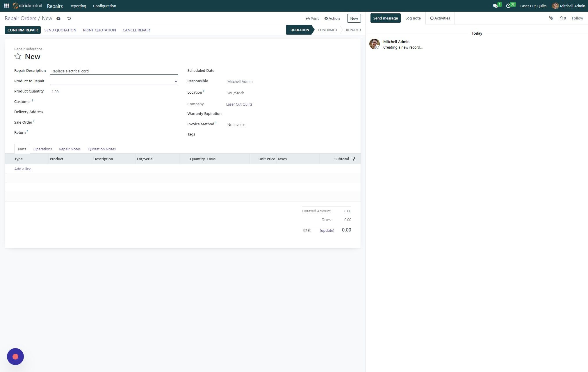Click the (update) total link
The width and height of the screenshot is (588, 372).
click(327, 230)
